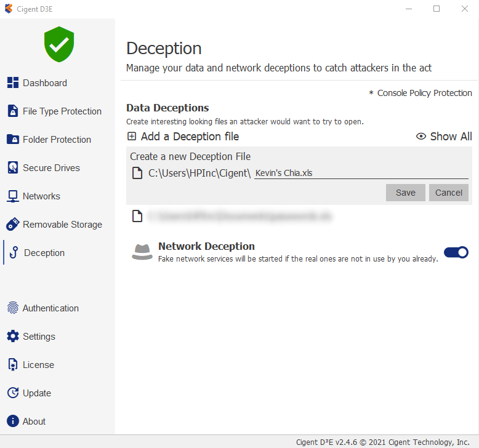Open Settings from sidebar label
The width and height of the screenshot is (479, 448).
click(39, 337)
